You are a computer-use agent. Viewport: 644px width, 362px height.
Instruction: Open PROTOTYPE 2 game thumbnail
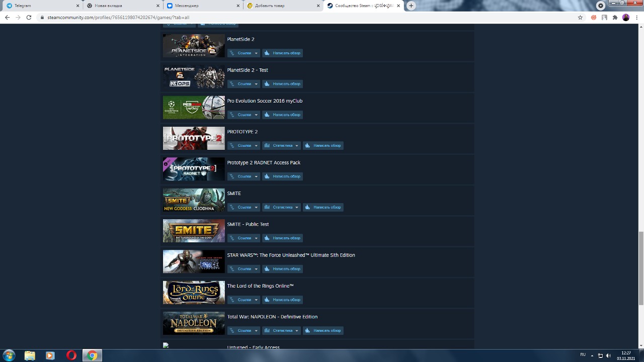point(194,138)
